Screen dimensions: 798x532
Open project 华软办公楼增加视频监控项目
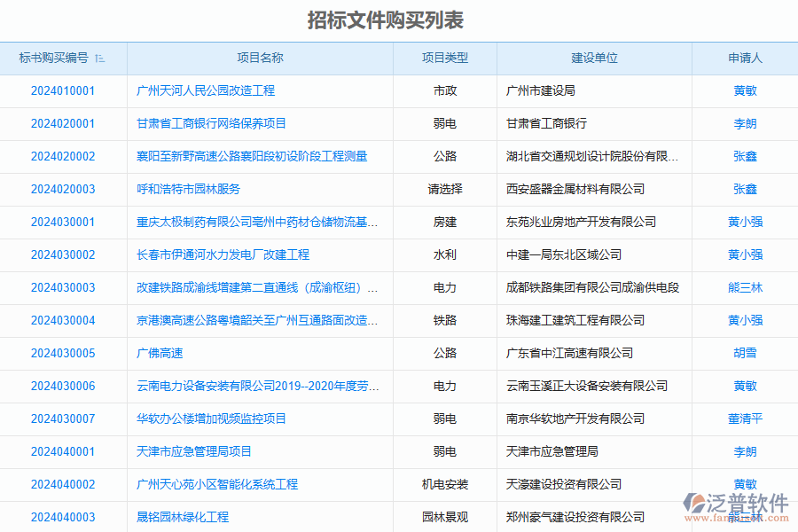(211, 419)
